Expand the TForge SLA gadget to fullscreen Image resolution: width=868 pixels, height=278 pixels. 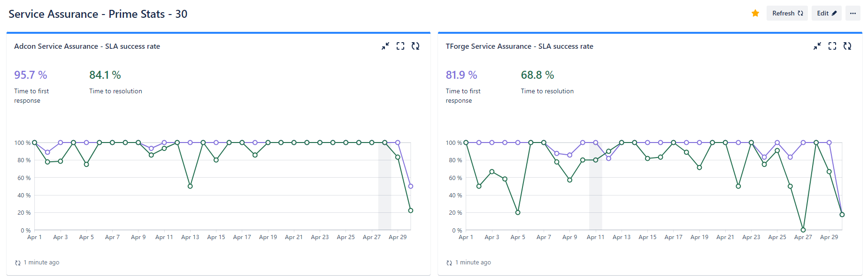(832, 46)
